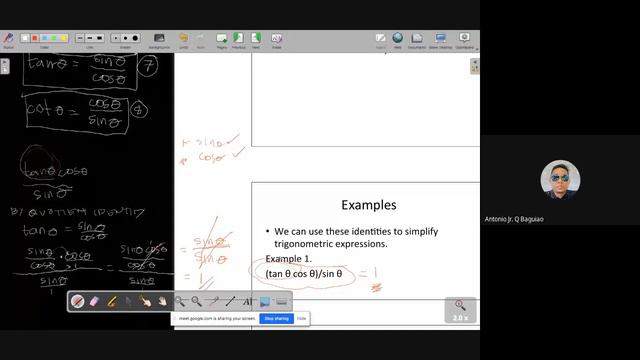Go to the Previous page
640x360 pixels.
pos(238,40)
